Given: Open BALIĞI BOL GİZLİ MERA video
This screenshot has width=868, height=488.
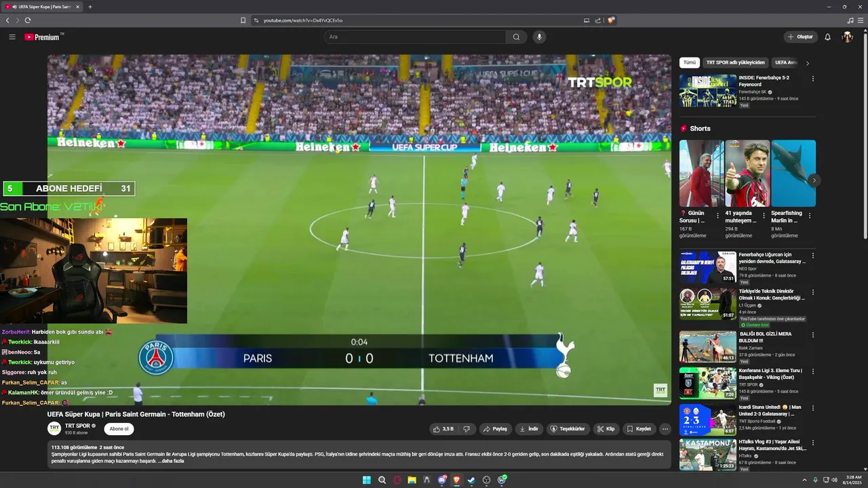Looking at the screenshot, I should pos(708,347).
